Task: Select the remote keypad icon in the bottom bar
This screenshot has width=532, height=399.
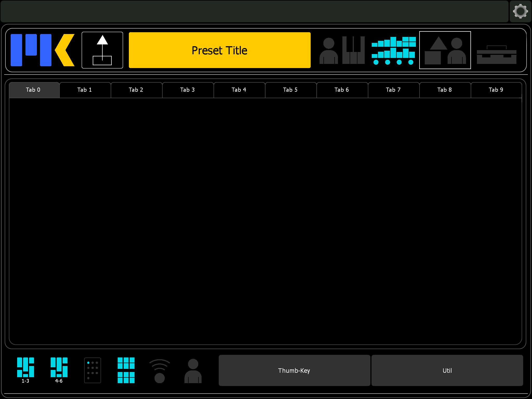Action: [92, 370]
